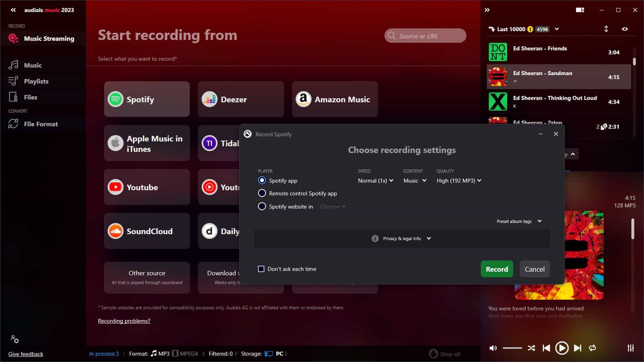Screen dimensions: 644x362
Task: Skip to the next track
Action: click(x=578, y=348)
